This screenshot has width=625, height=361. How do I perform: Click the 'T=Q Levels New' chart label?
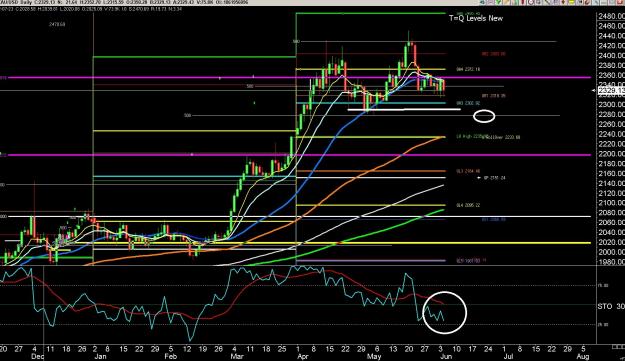point(476,18)
